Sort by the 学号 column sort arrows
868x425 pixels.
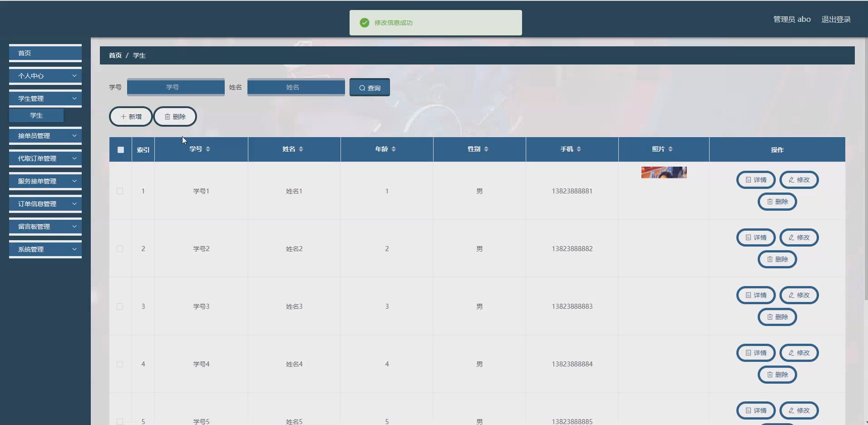(208, 149)
